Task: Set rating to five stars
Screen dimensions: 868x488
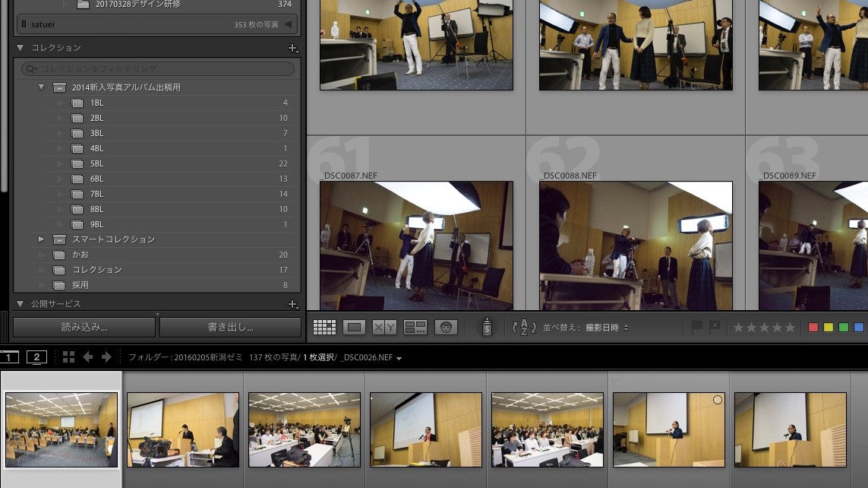Action: tap(790, 328)
